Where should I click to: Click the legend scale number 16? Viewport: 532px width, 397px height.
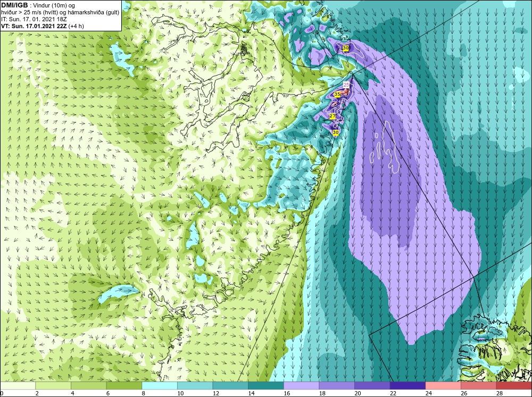(287, 393)
